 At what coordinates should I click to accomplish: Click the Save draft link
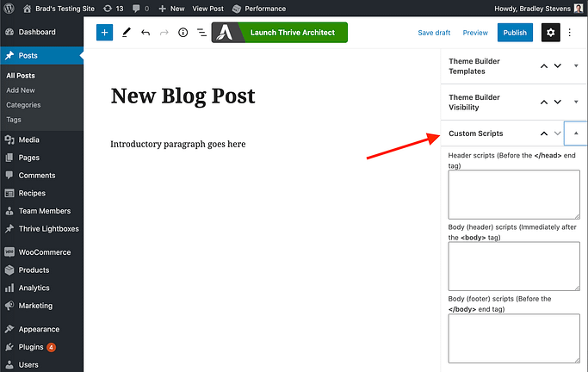434,33
